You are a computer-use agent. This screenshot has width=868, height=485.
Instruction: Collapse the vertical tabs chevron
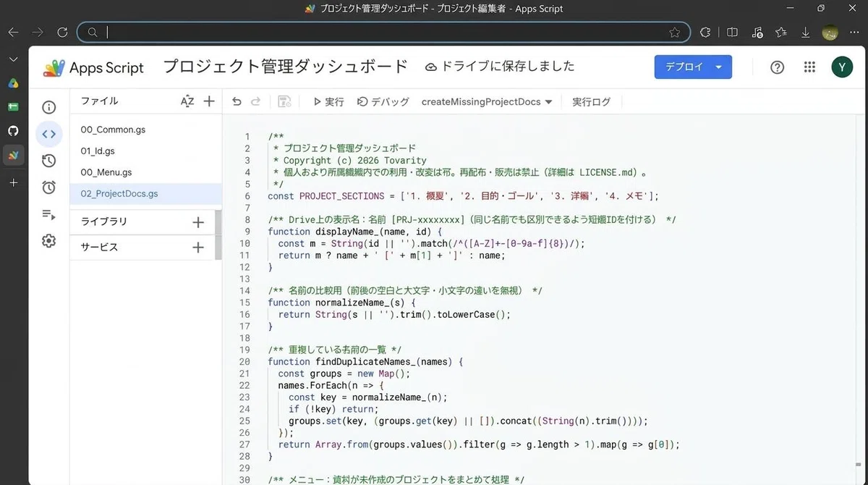click(x=13, y=59)
